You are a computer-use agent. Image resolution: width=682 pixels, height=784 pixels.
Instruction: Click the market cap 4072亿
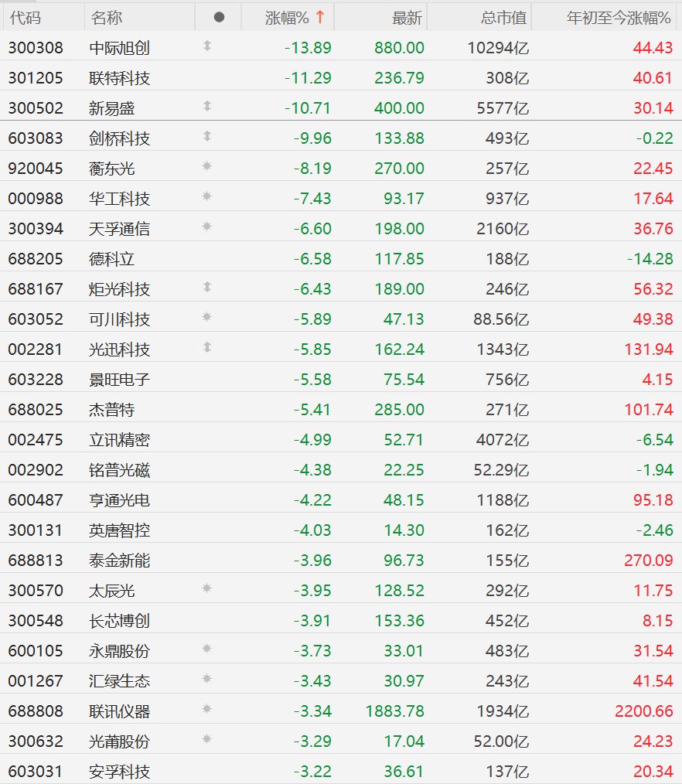(x=503, y=440)
